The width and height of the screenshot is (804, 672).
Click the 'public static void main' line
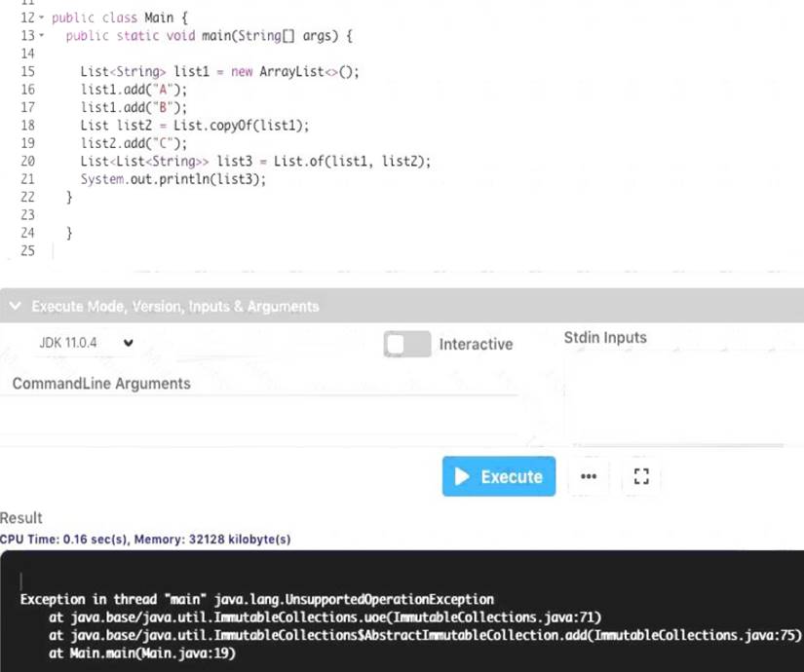[x=210, y=35]
